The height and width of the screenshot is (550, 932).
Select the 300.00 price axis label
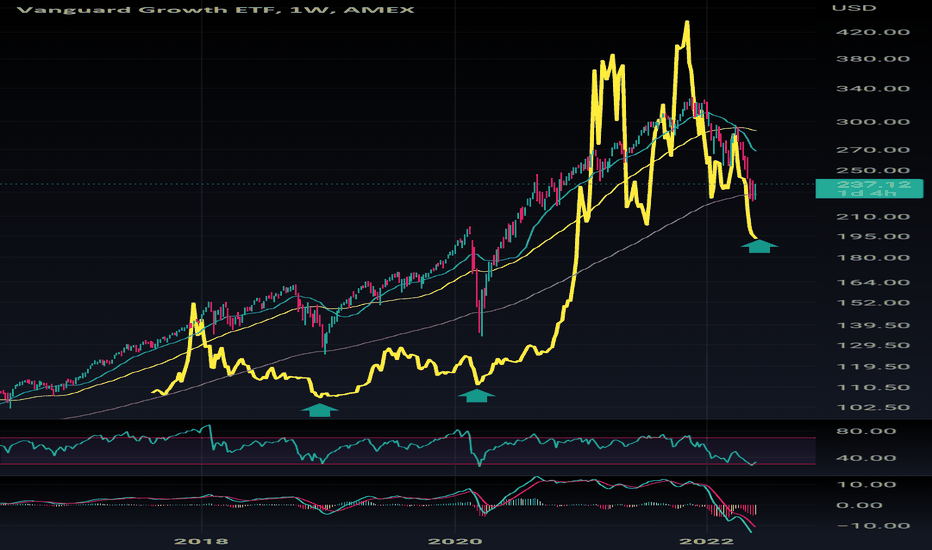pyautogui.click(x=873, y=122)
